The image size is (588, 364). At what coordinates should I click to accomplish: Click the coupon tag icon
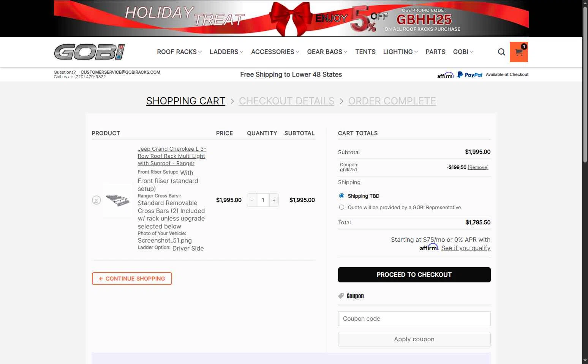[x=341, y=296]
